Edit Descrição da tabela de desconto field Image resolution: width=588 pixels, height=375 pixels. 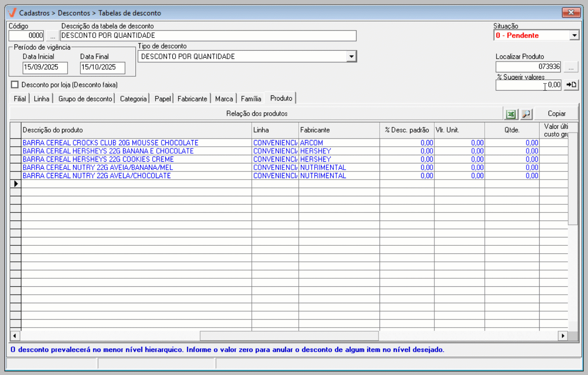point(209,35)
